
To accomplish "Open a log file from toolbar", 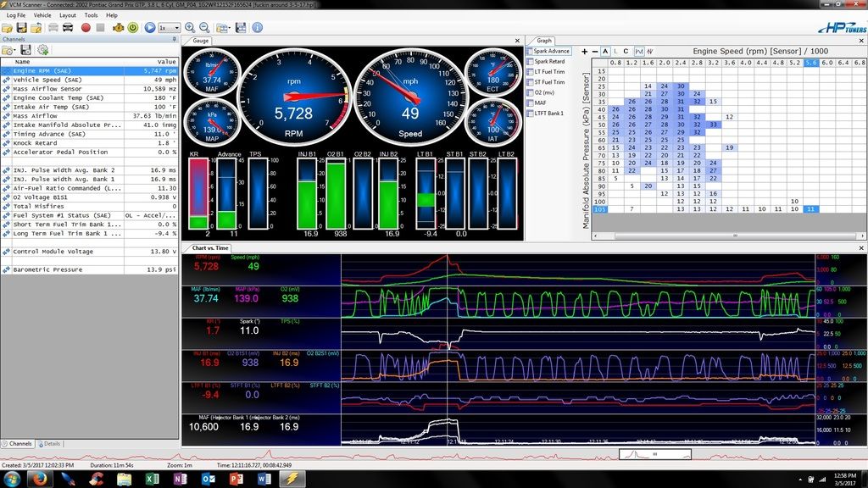I will click(x=7, y=27).
